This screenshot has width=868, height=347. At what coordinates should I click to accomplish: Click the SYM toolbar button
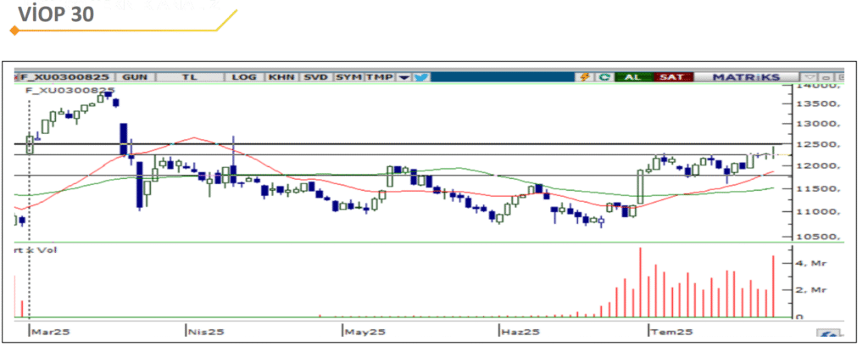[x=348, y=77]
